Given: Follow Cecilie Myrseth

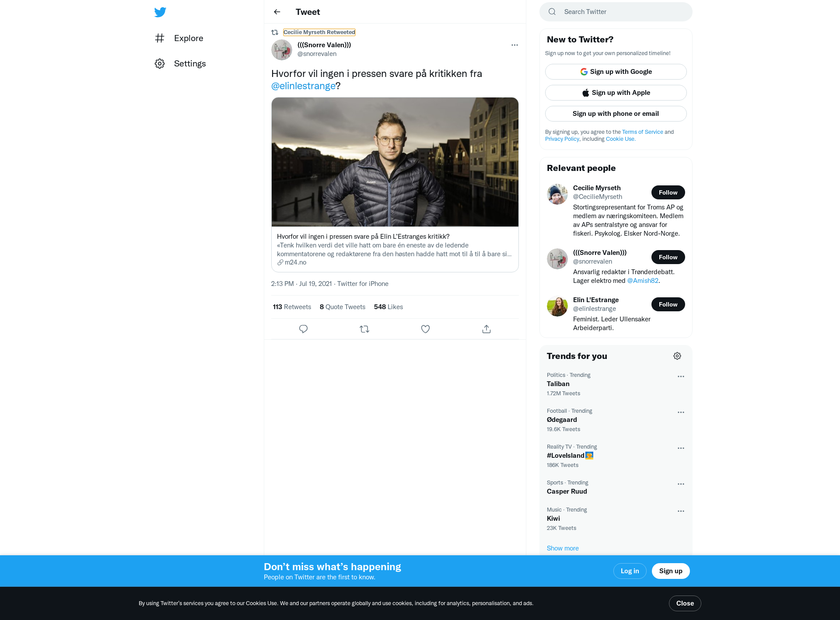Looking at the screenshot, I should coord(668,192).
